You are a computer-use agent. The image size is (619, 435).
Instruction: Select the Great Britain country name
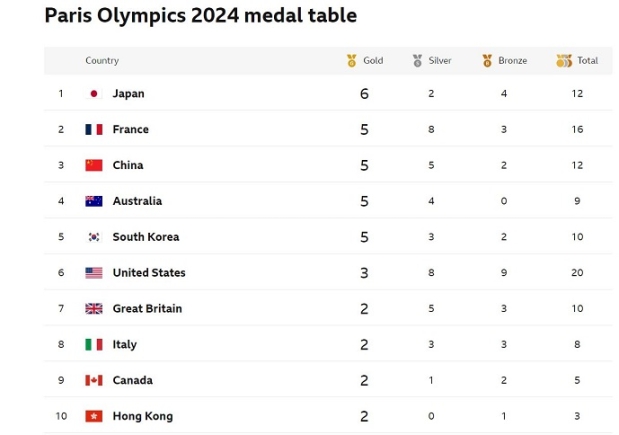(x=147, y=309)
